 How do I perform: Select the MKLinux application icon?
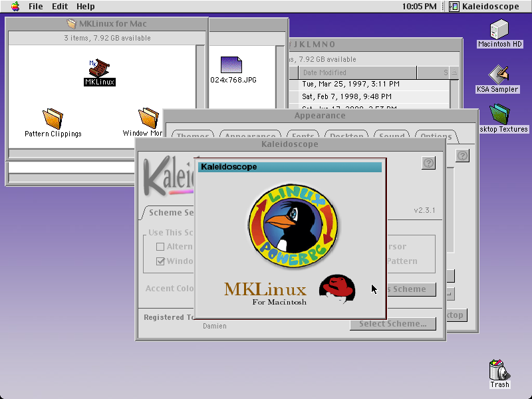pyautogui.click(x=99, y=68)
